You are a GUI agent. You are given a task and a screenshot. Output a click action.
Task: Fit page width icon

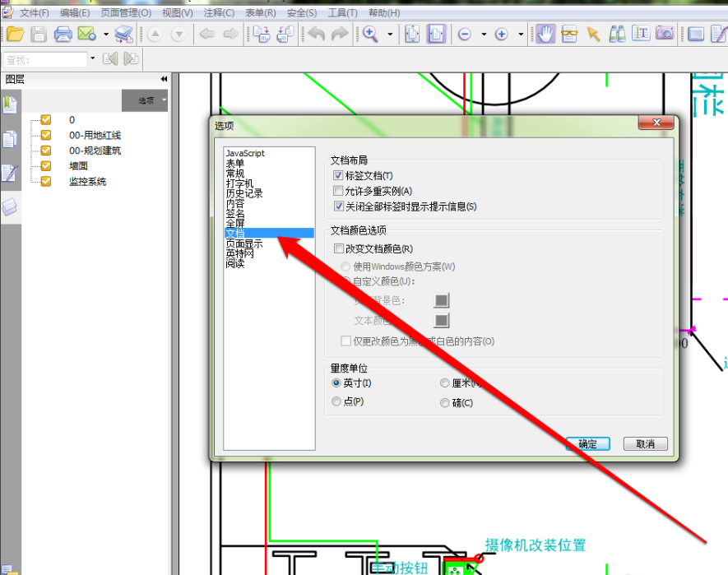(x=436, y=34)
